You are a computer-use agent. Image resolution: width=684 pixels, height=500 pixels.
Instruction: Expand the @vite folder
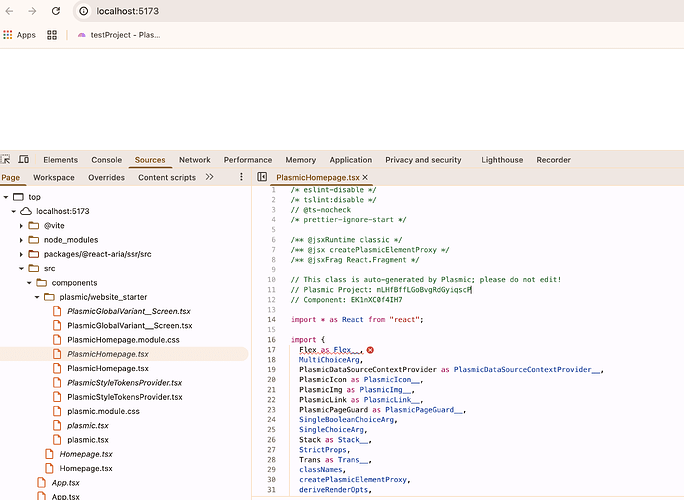pos(22,226)
